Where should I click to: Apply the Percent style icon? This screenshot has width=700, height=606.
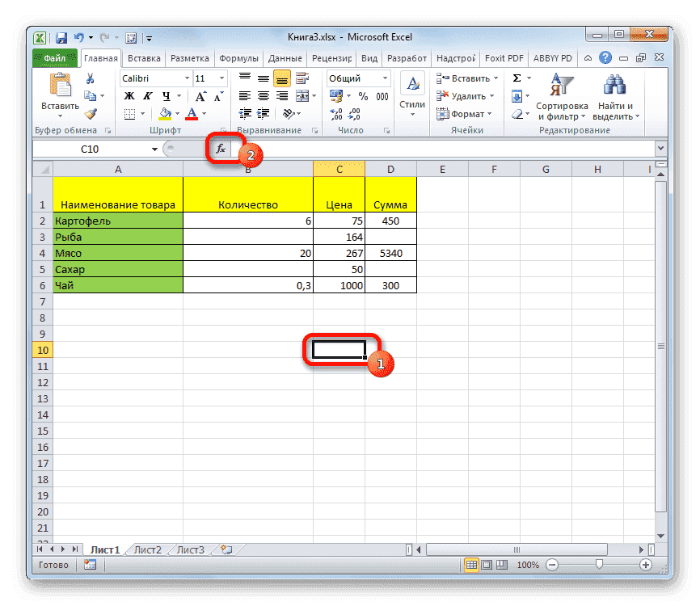[x=363, y=95]
